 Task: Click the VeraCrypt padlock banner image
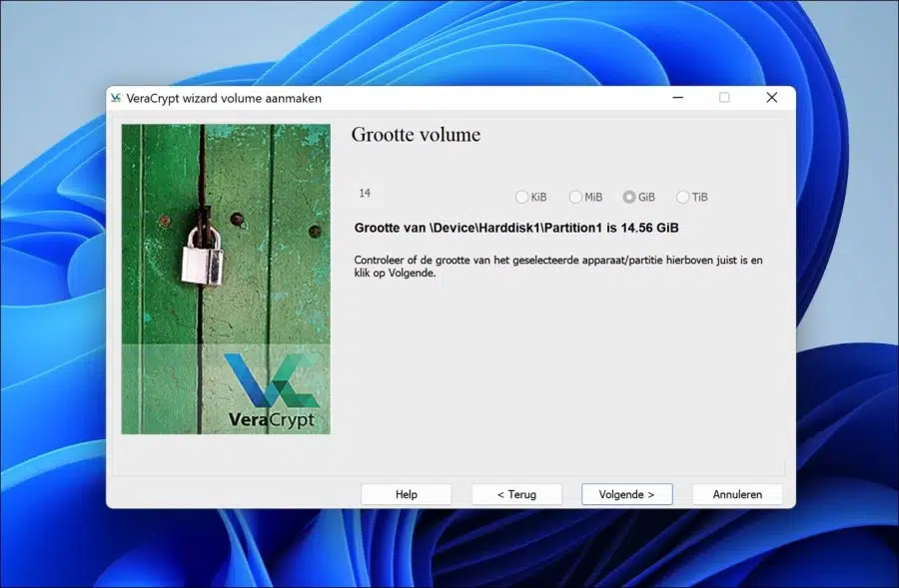[x=226, y=280]
